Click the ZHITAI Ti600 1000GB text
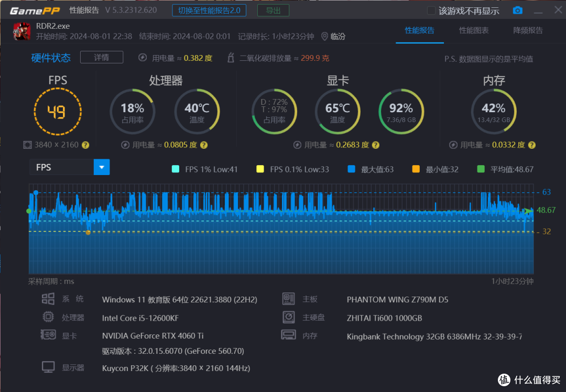The image size is (566, 392). (x=385, y=318)
